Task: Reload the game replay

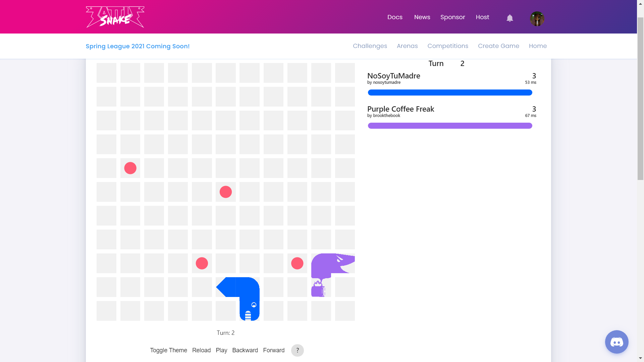Action: pos(201,350)
